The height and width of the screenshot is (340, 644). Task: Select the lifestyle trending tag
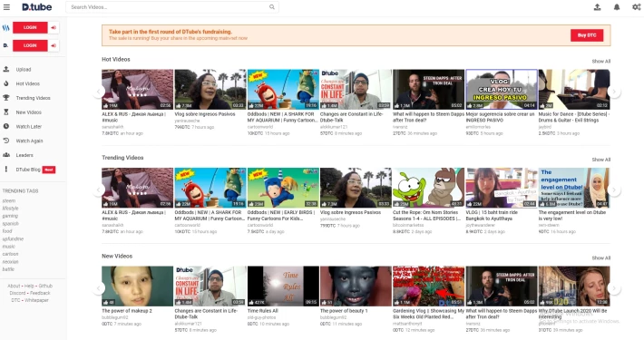click(10, 209)
